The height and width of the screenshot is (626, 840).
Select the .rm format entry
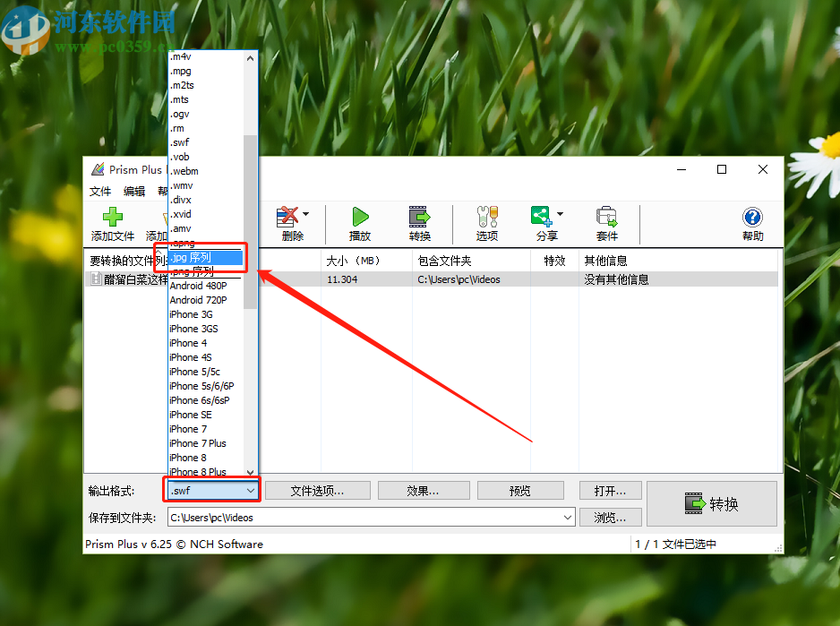[206, 128]
